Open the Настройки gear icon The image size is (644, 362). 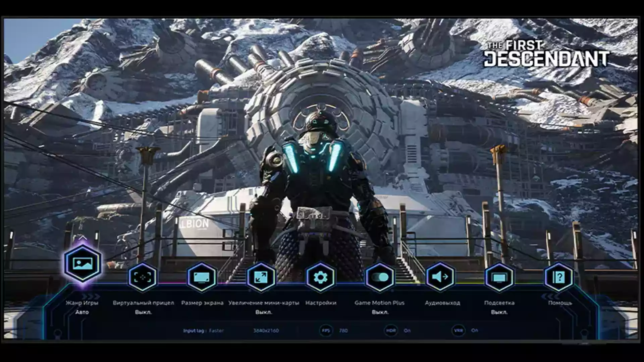pos(320,277)
